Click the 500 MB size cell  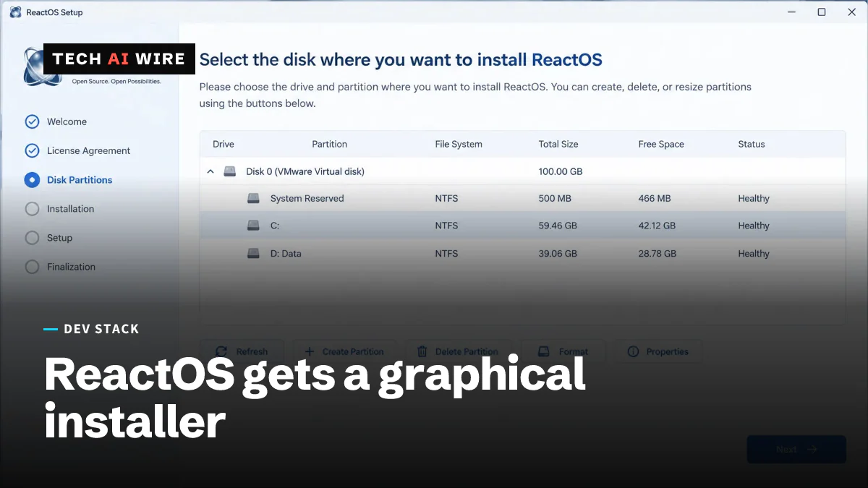coord(556,198)
